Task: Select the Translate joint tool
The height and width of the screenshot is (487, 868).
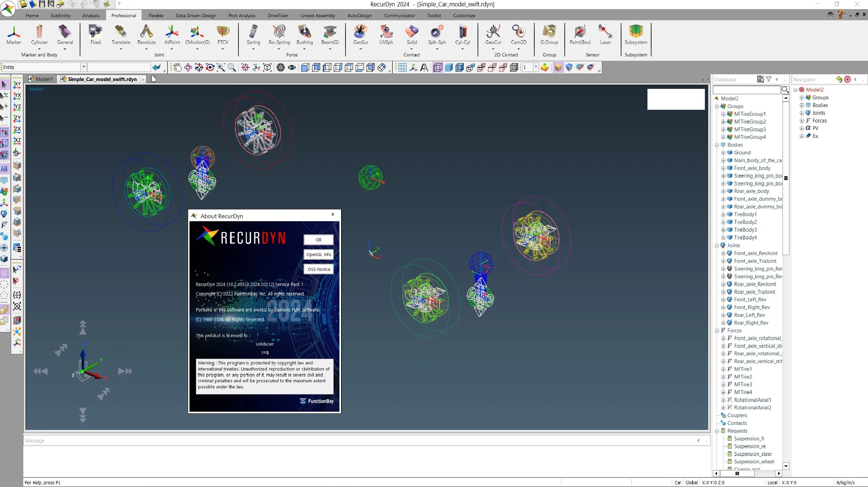Action: pos(121,35)
